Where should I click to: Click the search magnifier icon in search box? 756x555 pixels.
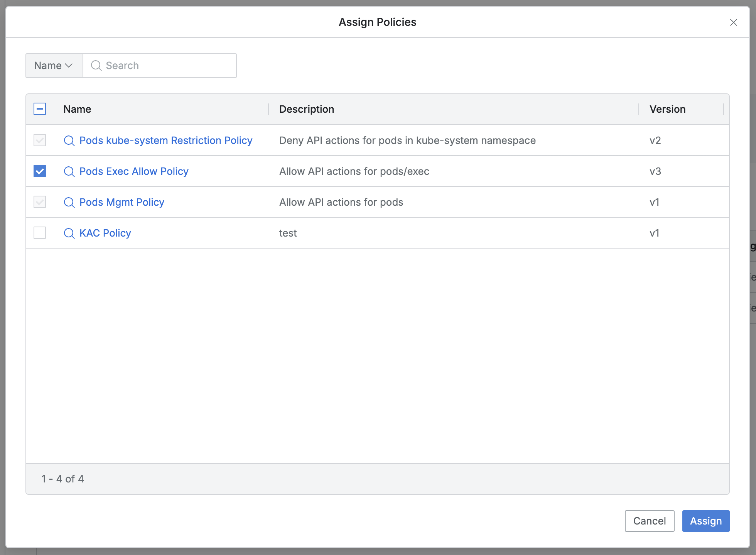coord(96,66)
